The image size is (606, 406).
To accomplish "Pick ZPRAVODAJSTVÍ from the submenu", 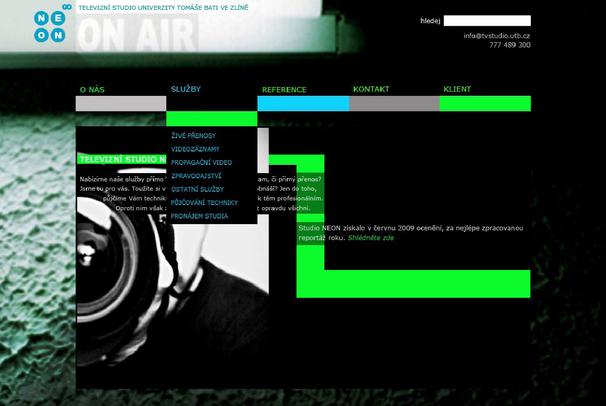I will tap(196, 176).
